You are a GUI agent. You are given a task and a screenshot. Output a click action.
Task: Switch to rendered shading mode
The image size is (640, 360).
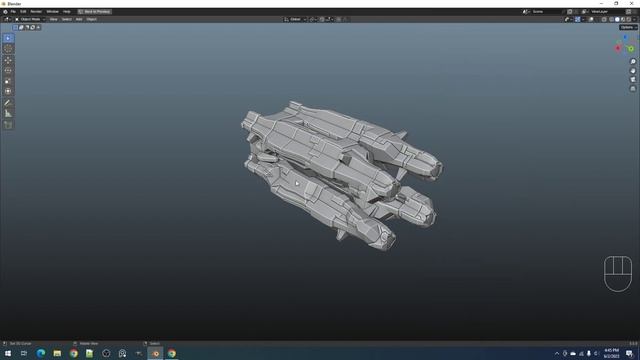629,19
